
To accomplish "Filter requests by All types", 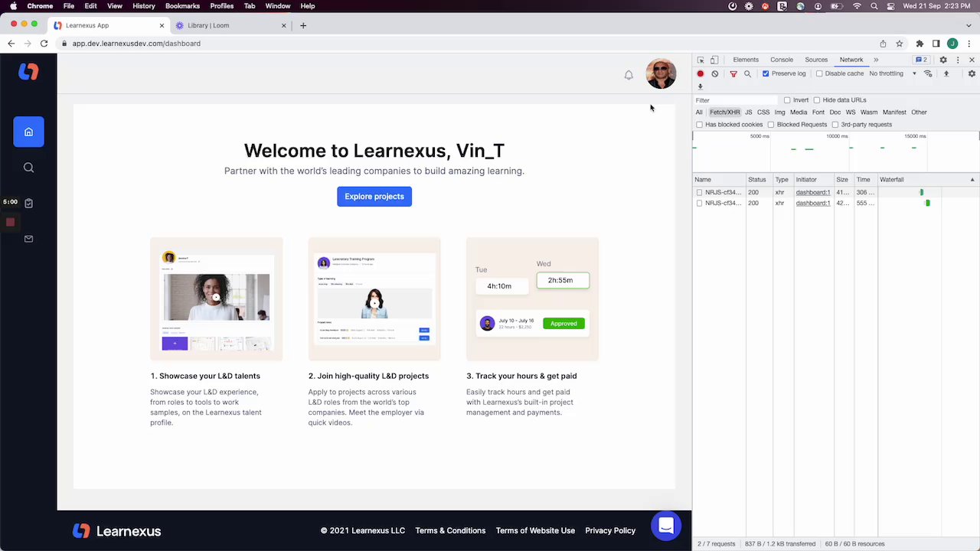I will pyautogui.click(x=699, y=112).
